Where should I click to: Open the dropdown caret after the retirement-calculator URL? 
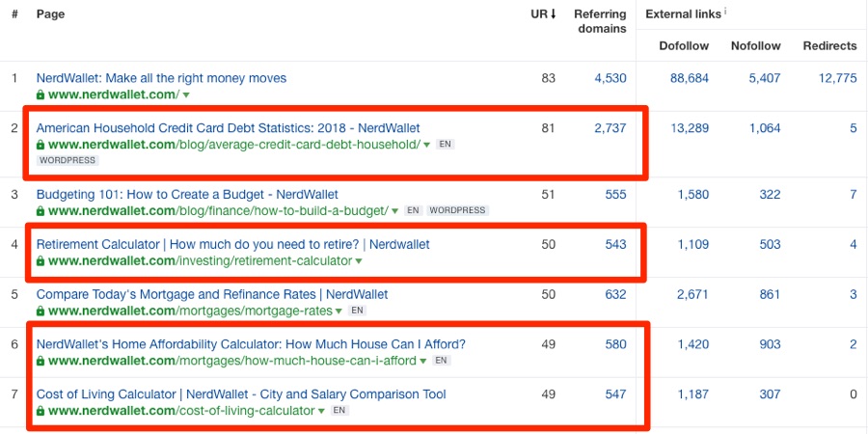click(x=359, y=261)
